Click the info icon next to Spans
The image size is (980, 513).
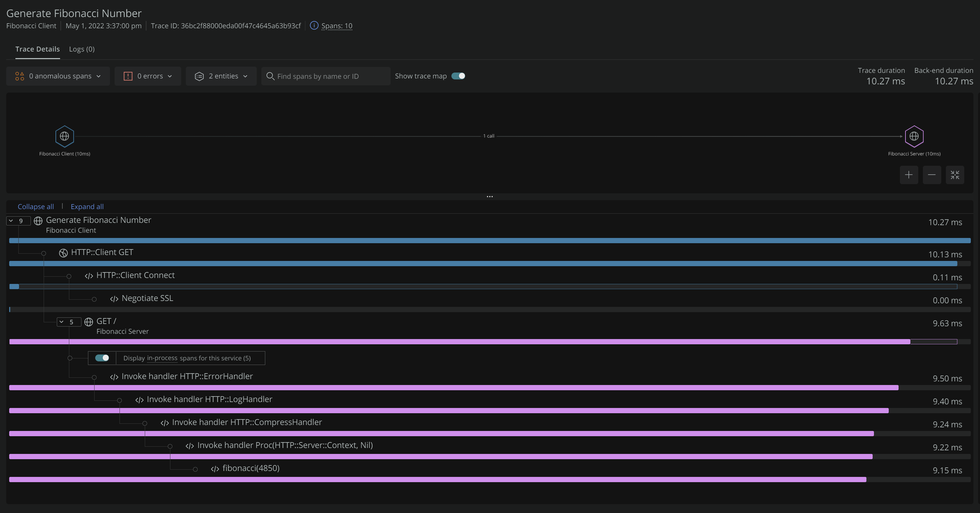(314, 26)
